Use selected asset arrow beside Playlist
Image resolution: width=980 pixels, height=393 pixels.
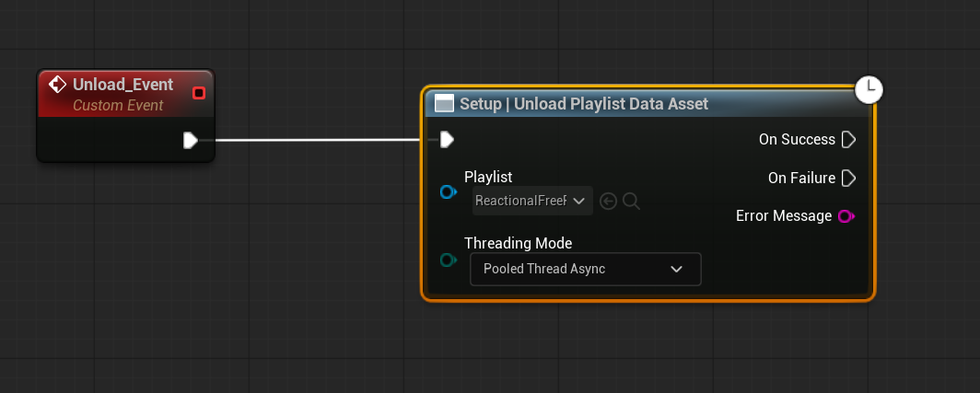[x=608, y=201]
